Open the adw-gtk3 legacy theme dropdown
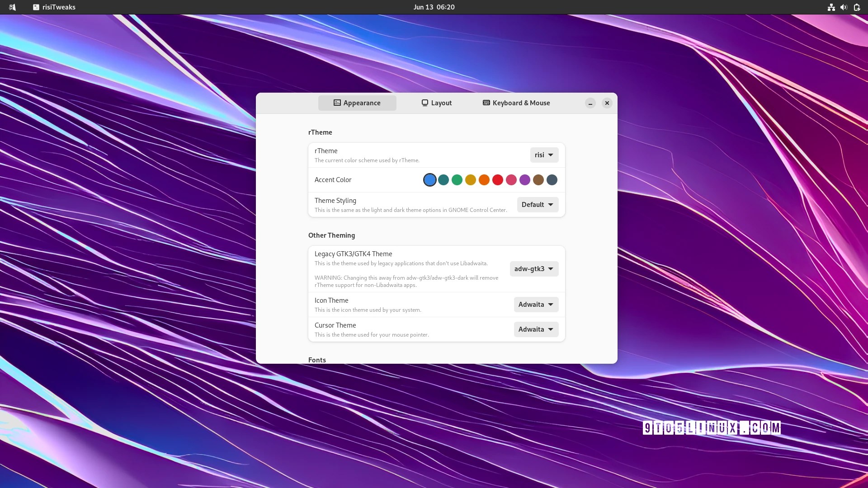868x488 pixels. click(534, 269)
